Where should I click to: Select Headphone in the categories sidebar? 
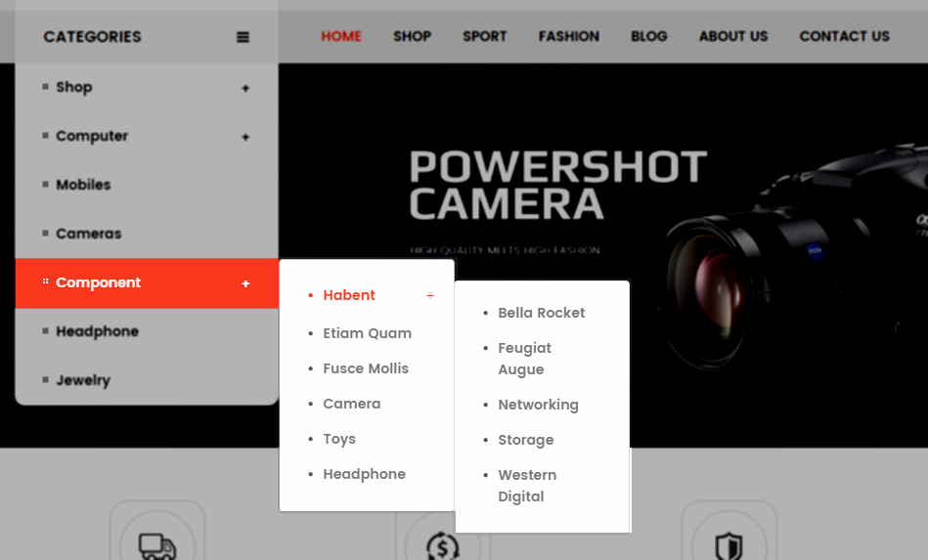(x=97, y=331)
